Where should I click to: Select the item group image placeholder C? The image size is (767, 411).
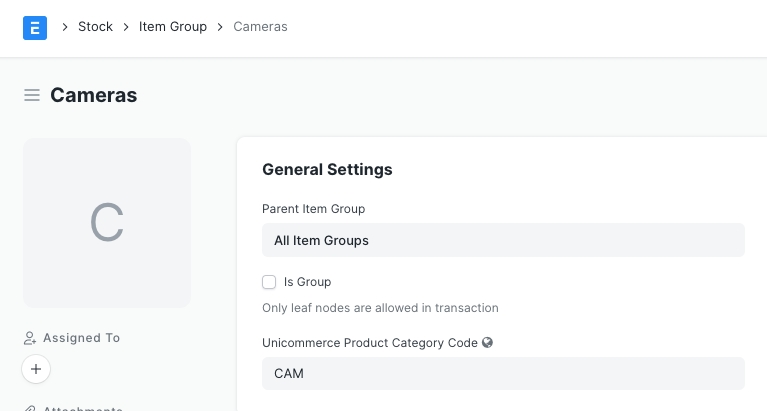pyautogui.click(x=107, y=222)
